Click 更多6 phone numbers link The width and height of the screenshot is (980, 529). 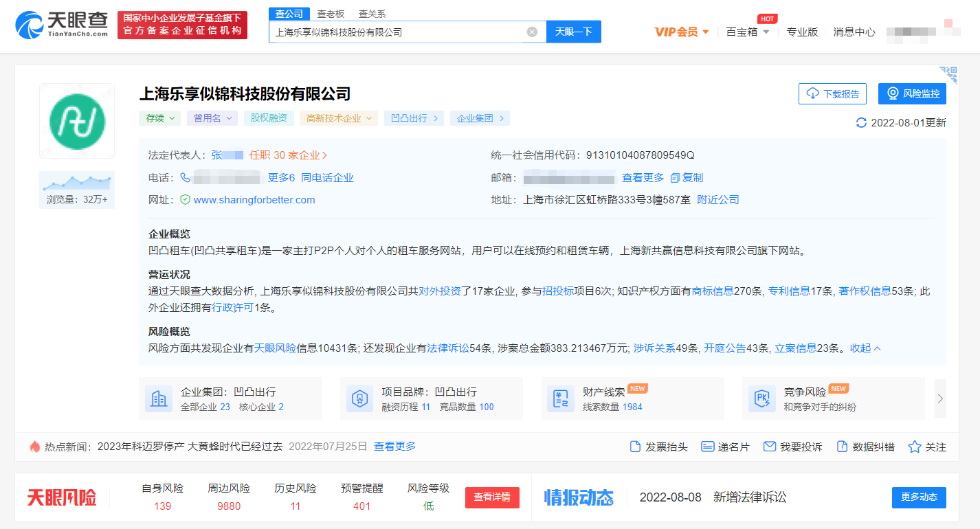(x=281, y=178)
